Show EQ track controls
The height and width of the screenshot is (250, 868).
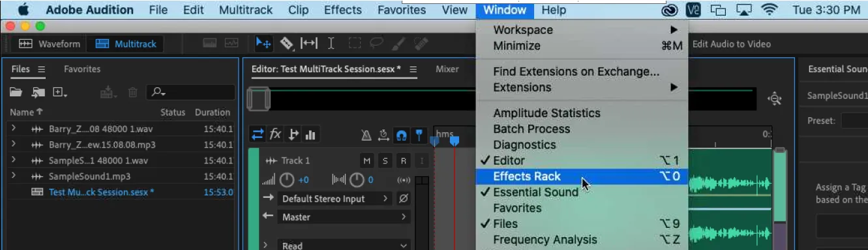(310, 135)
